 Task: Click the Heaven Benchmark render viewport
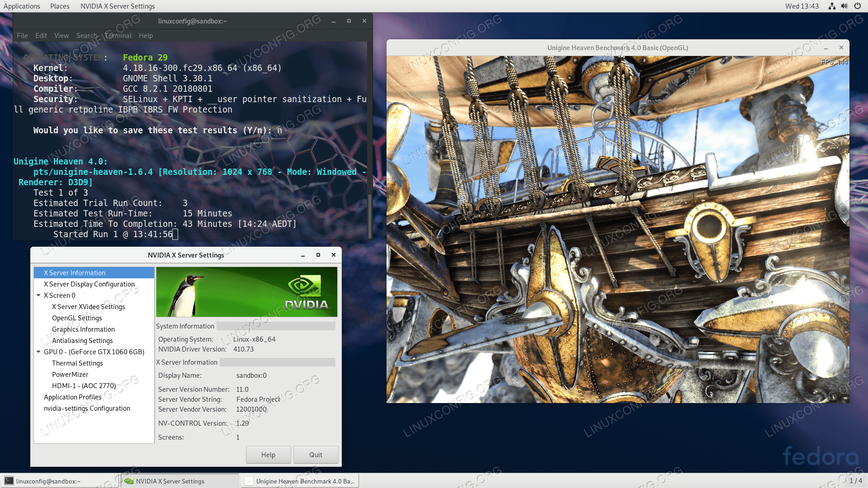pos(618,230)
